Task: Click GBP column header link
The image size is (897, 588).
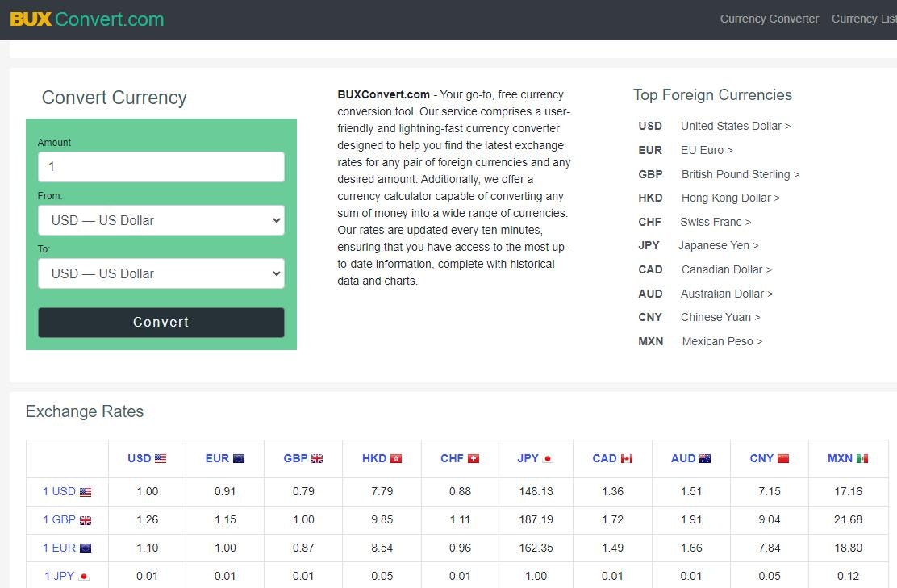Action: pyautogui.click(x=296, y=458)
